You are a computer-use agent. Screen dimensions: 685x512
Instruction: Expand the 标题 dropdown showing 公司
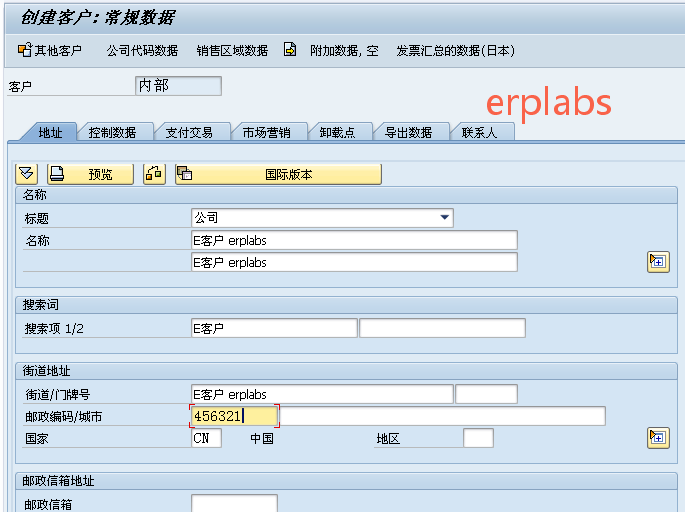point(444,218)
